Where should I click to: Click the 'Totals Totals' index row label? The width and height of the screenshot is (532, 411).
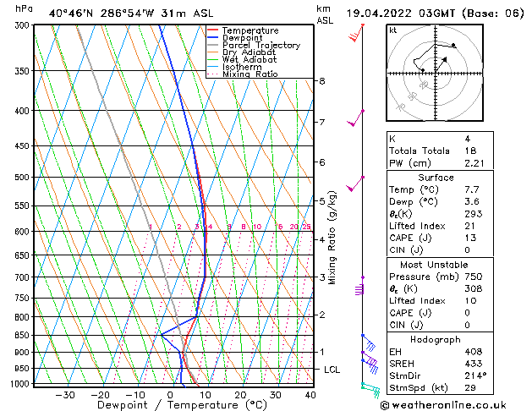(420, 151)
